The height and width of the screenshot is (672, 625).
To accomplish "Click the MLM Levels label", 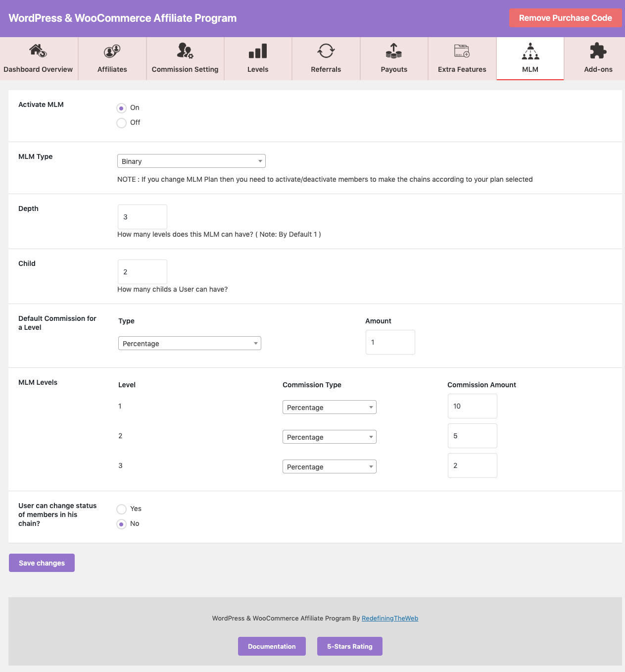I will [x=38, y=382].
